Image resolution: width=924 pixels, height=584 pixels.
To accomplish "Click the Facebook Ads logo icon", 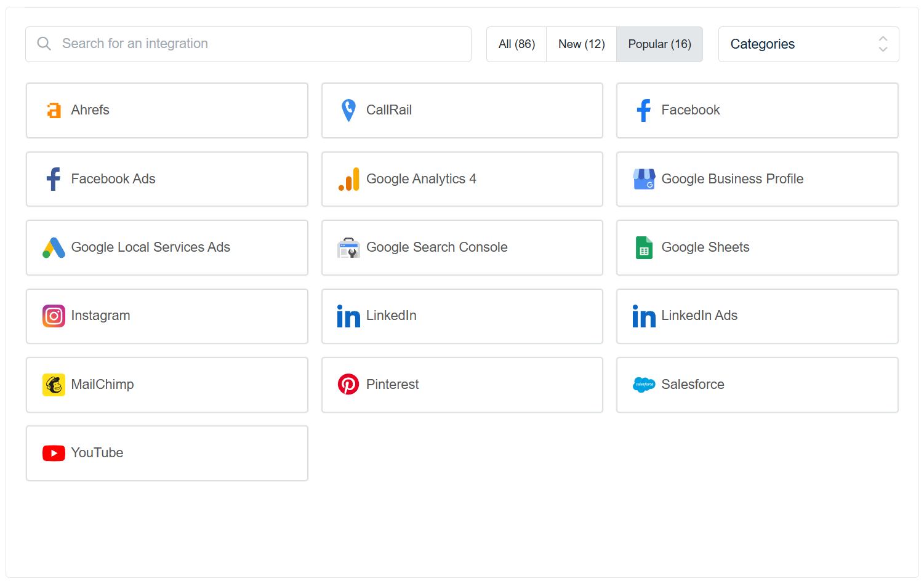I will click(54, 179).
